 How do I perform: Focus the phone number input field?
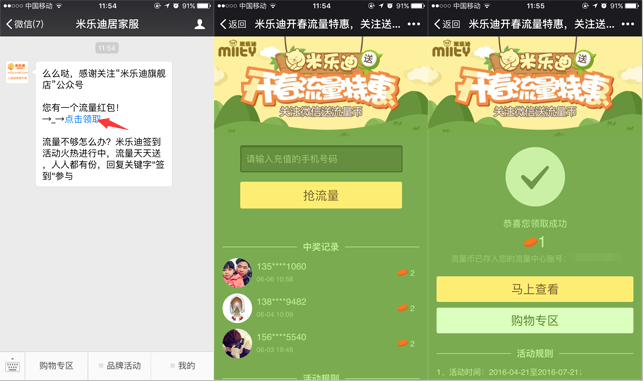321,159
